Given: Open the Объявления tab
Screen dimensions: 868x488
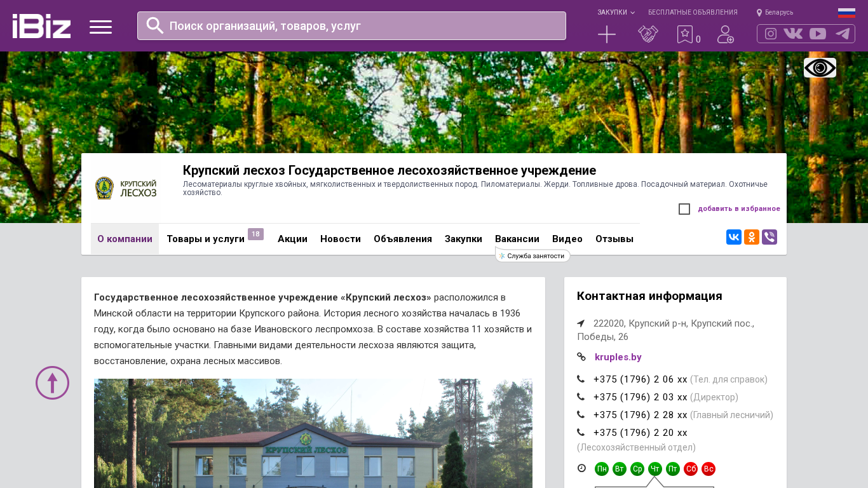Looking at the screenshot, I should 403,239.
